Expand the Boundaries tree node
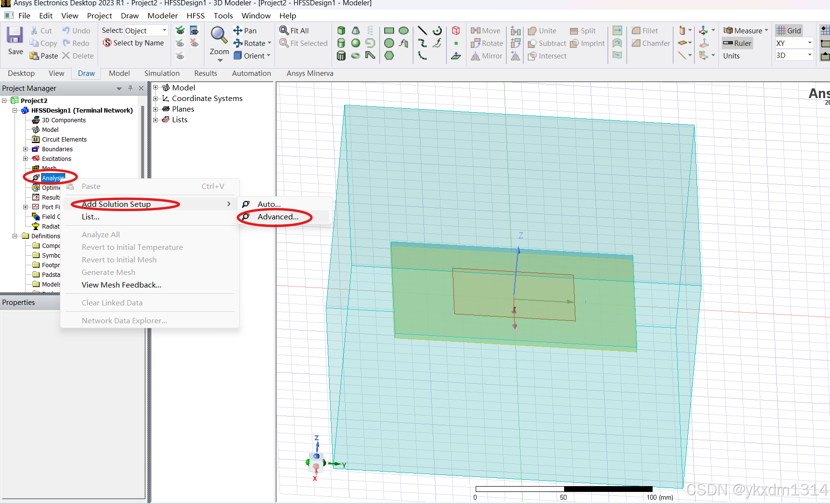The image size is (830, 504). coord(26,149)
